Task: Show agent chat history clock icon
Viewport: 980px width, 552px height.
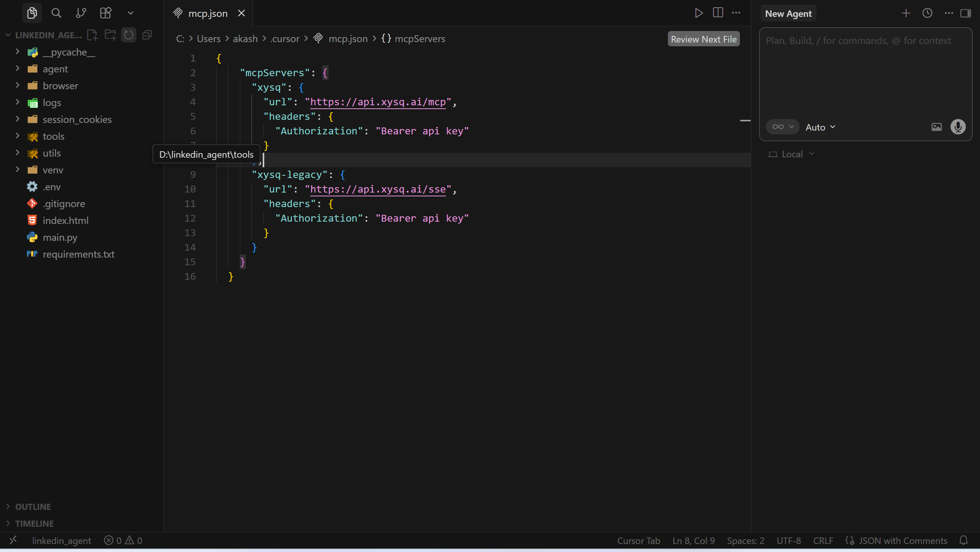Action: coord(927,13)
